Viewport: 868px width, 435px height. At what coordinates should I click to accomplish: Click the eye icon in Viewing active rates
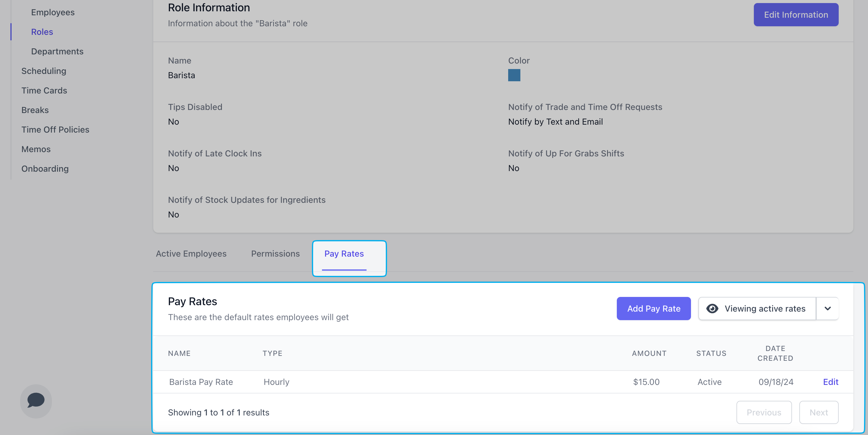[712, 309]
